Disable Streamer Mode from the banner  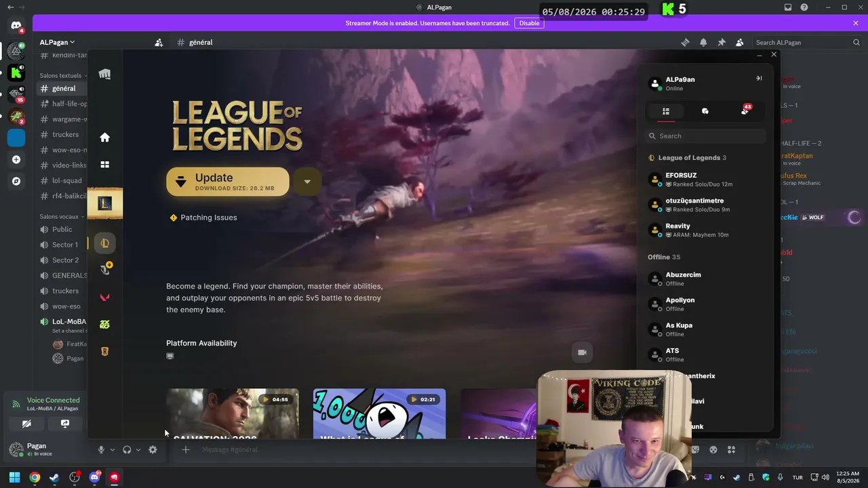529,23
